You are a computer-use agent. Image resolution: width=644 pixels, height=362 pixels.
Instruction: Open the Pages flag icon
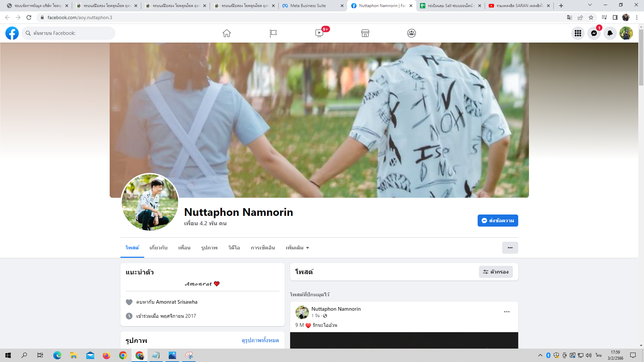pyautogui.click(x=273, y=33)
